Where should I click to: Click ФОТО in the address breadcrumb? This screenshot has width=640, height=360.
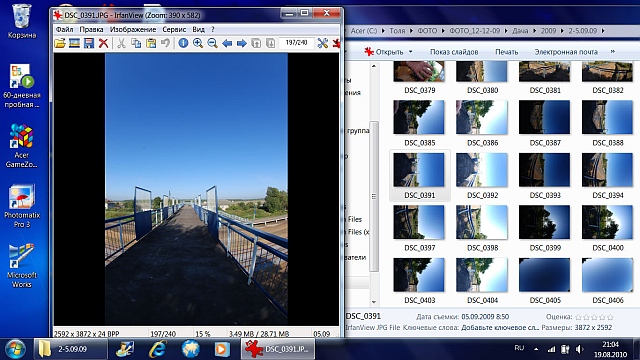click(x=427, y=31)
